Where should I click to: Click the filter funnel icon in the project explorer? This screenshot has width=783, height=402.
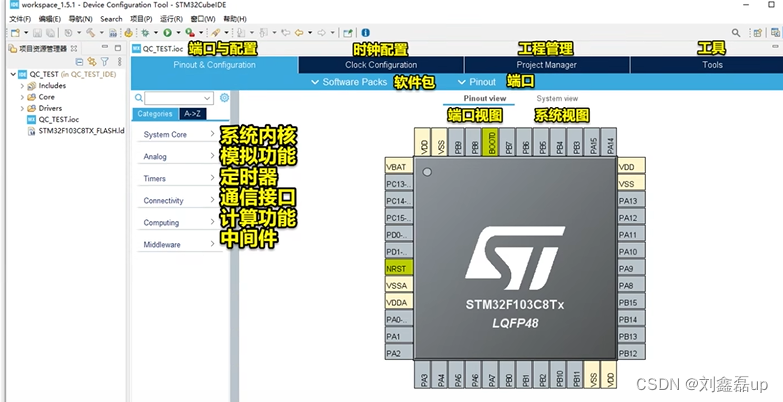104,61
